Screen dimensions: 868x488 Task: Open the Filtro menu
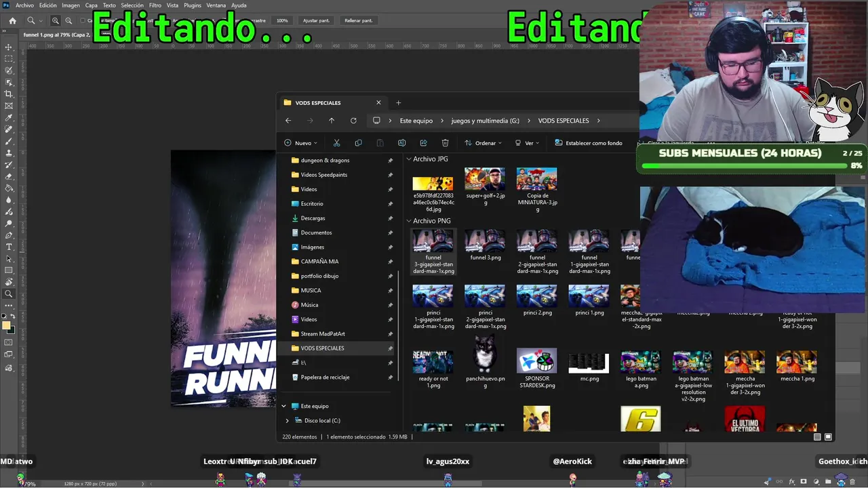(155, 5)
